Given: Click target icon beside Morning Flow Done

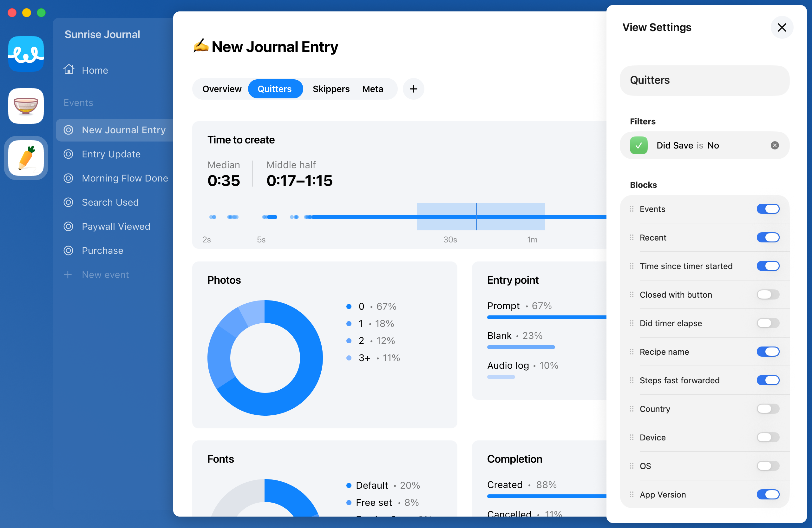Looking at the screenshot, I should pyautogui.click(x=69, y=178).
